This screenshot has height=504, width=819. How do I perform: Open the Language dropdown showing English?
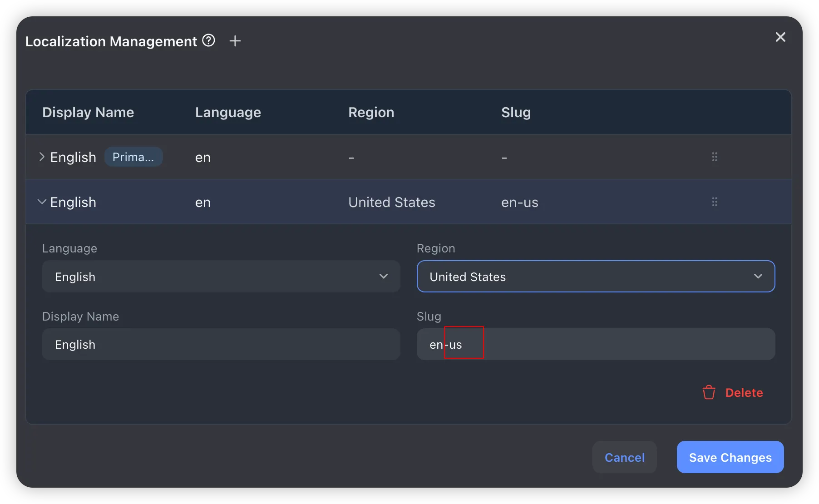pos(221,277)
